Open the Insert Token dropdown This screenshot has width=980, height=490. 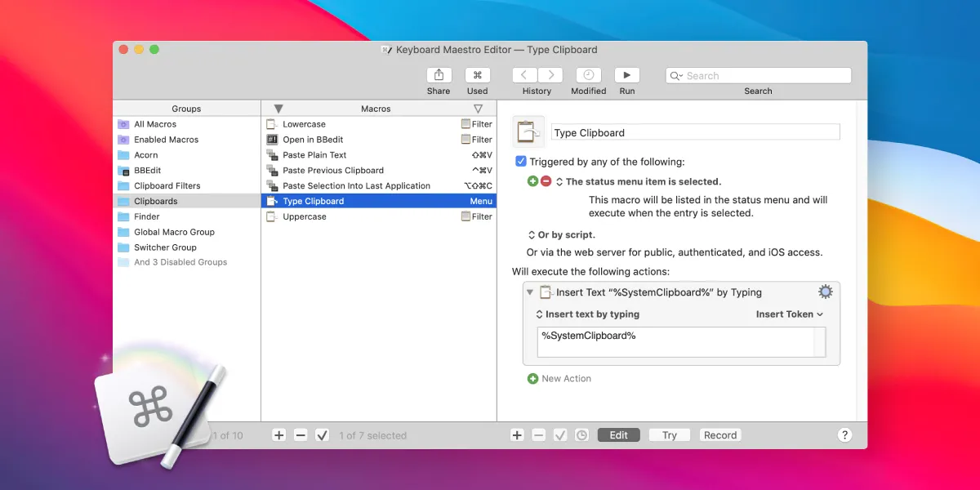pyautogui.click(x=788, y=314)
